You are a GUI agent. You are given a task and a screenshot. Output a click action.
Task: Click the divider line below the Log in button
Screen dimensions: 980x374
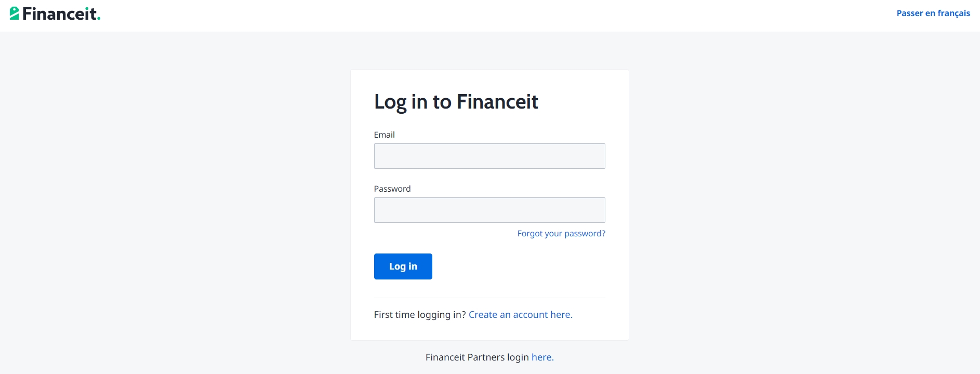click(x=489, y=297)
